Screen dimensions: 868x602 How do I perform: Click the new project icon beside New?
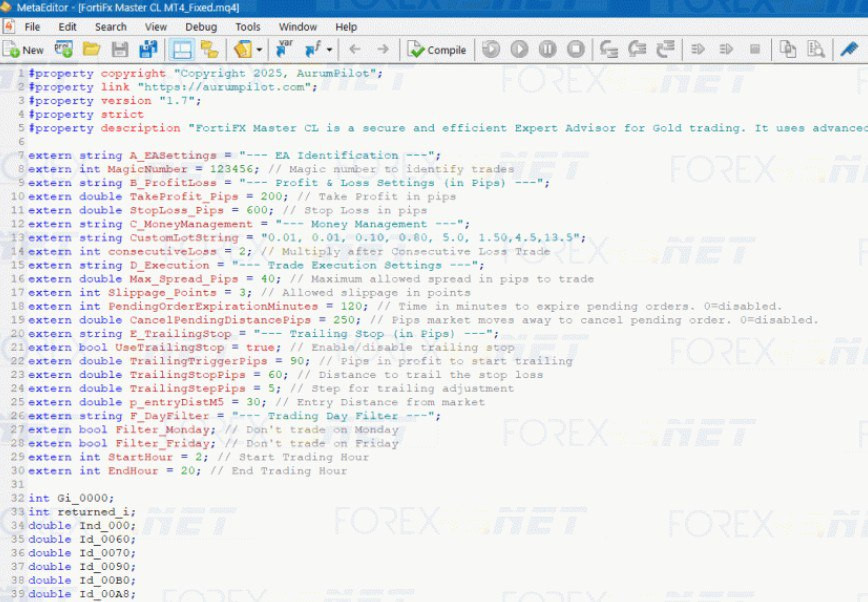(63, 49)
